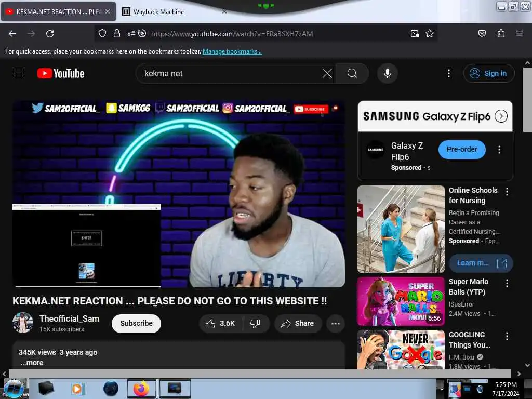Screen dimensions: 532x399
Task: Open options for Super Mario Balls video
Action: pos(507,283)
